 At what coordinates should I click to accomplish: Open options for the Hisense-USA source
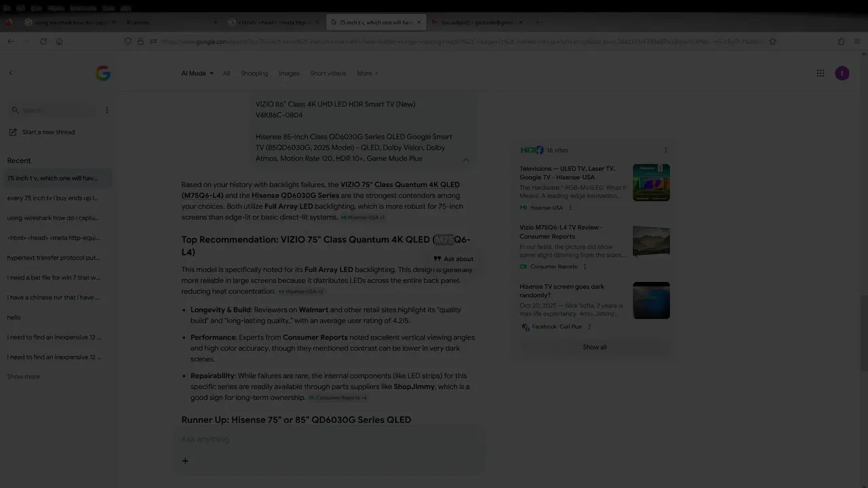tap(570, 207)
